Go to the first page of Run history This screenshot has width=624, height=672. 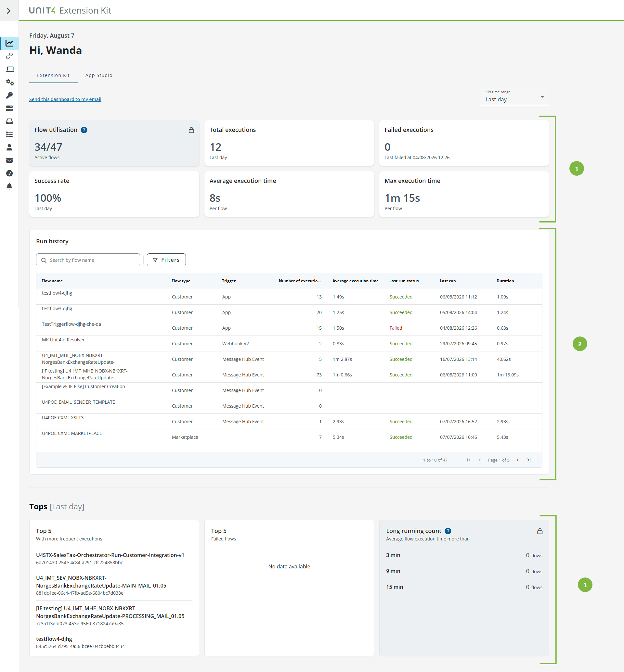pos(469,460)
